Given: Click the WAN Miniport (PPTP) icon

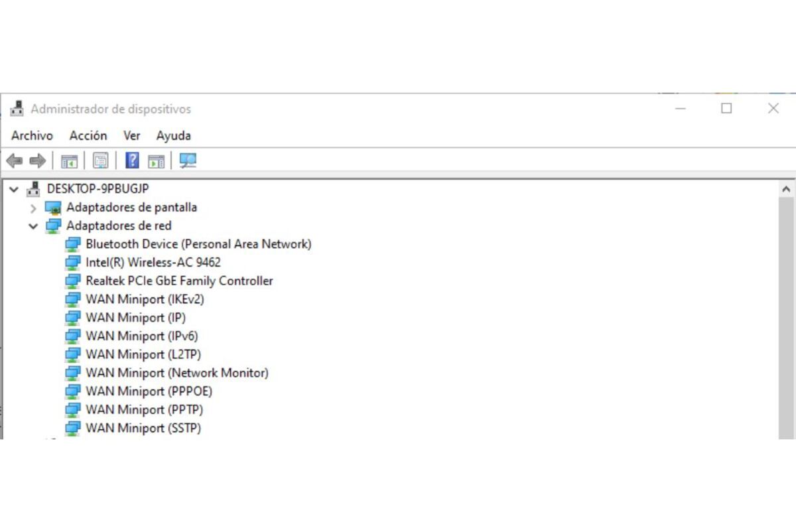Looking at the screenshot, I should point(73,410).
